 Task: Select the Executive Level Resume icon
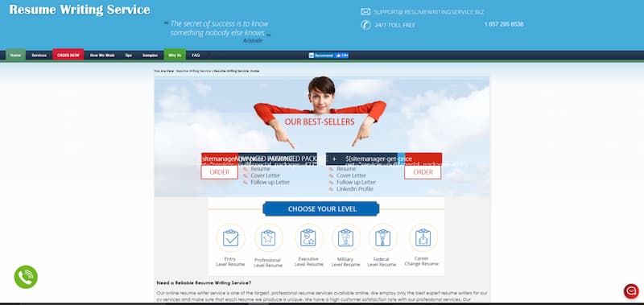[309, 237]
